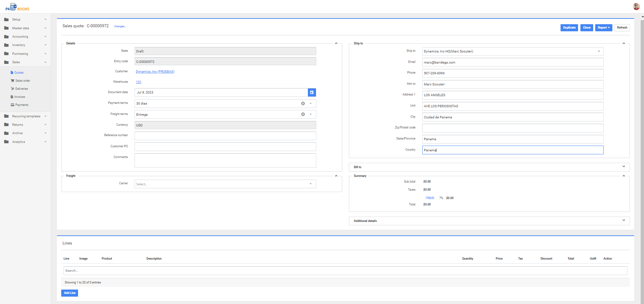
Task: Open the Report dropdown button
Action: pyautogui.click(x=603, y=28)
